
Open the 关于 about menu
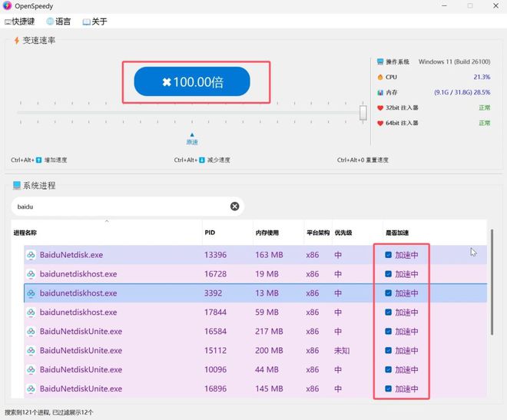click(x=94, y=21)
